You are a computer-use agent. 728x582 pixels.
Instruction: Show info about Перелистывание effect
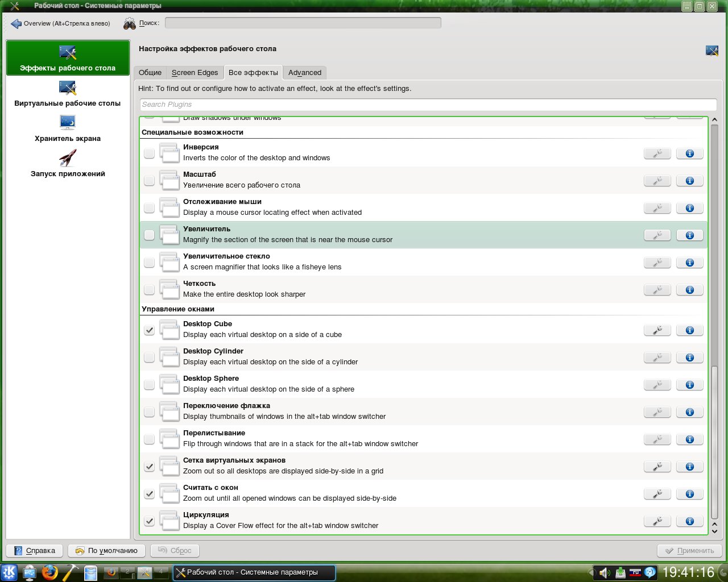689,439
